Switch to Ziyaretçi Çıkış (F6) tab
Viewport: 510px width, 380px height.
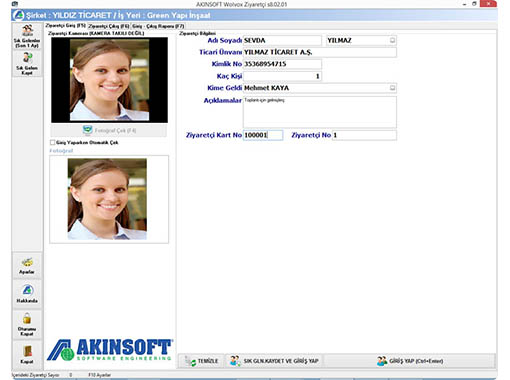(x=109, y=26)
